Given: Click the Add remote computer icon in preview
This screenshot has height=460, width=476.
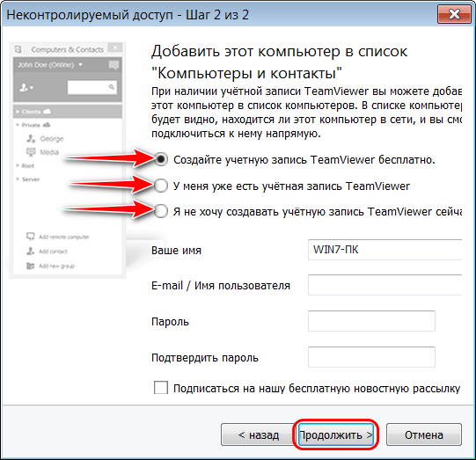Looking at the screenshot, I should (31, 237).
